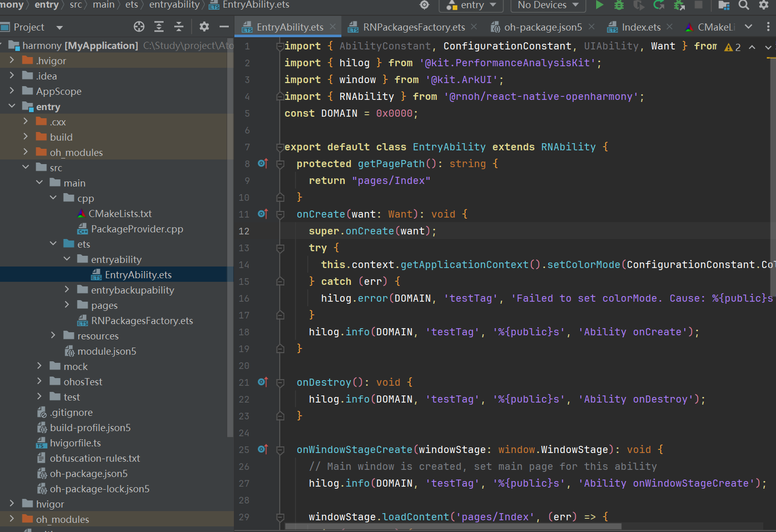
Task: Open Project panel options gear
Action: pyautogui.click(x=204, y=27)
